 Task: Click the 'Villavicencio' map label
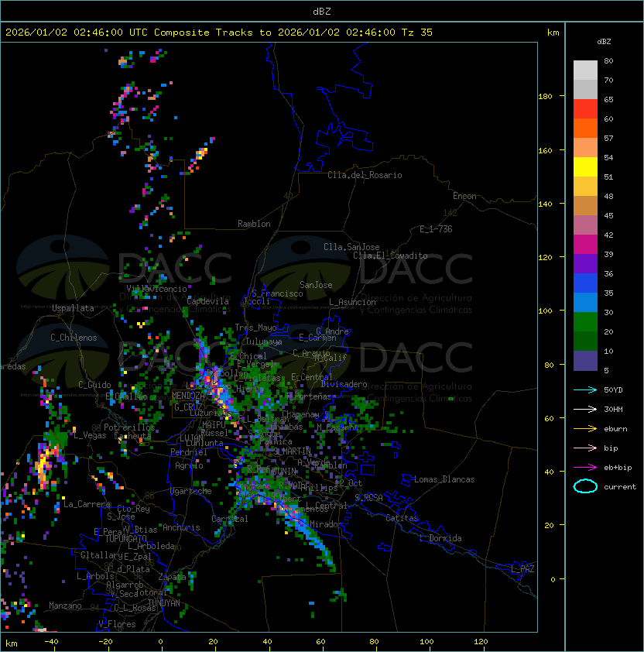(x=156, y=289)
